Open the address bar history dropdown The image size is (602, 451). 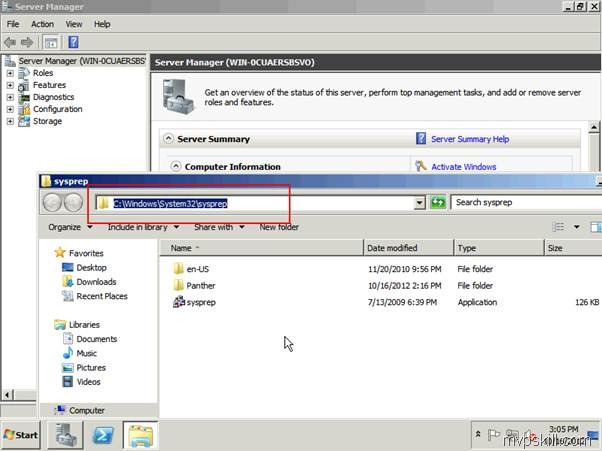point(420,202)
